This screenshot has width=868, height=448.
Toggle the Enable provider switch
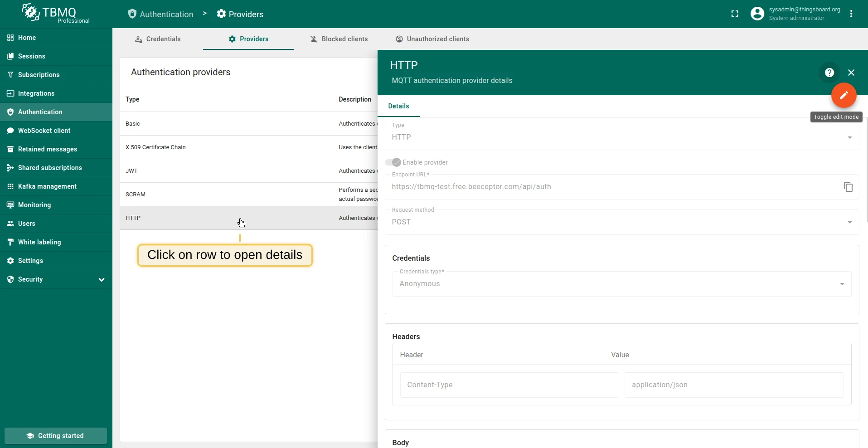[393, 162]
